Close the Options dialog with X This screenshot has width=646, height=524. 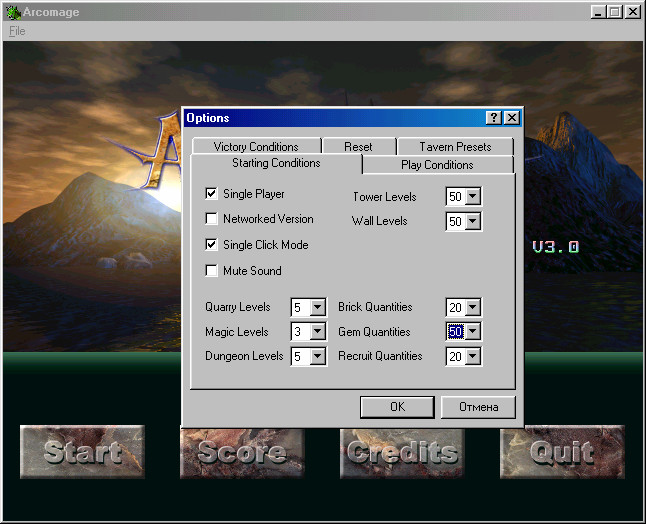tap(511, 118)
